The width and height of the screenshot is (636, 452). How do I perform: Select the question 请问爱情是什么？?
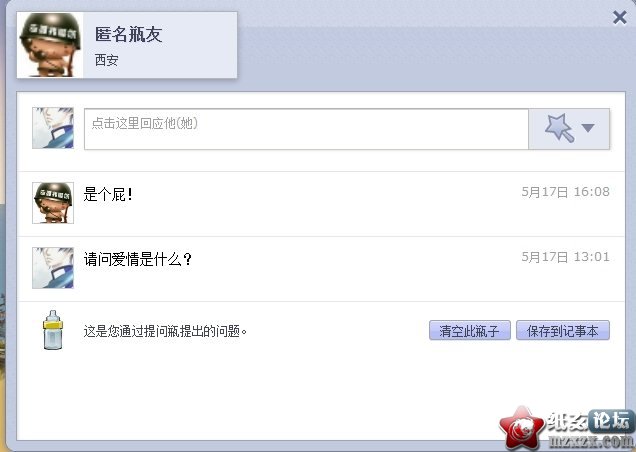[138, 259]
